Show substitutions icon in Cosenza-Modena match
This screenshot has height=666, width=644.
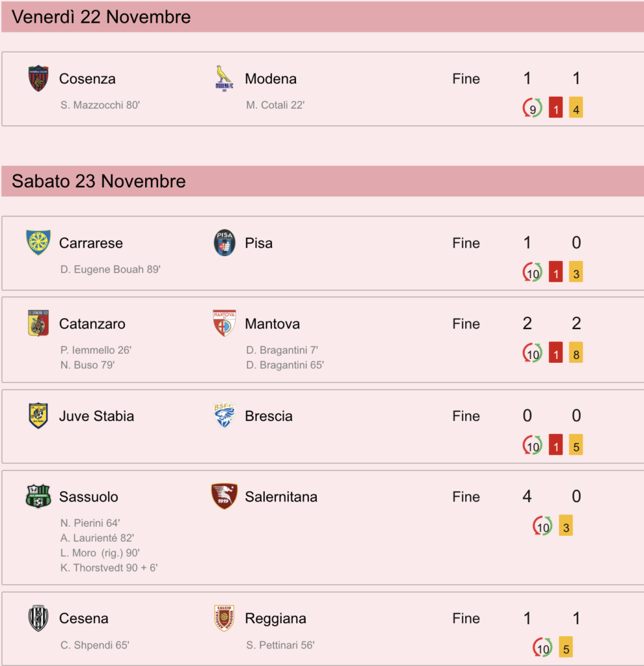pyautogui.click(x=532, y=107)
